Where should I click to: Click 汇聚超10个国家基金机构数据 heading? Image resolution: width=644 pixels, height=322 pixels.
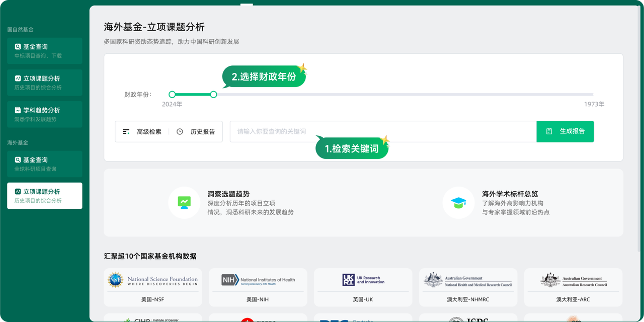(150, 256)
